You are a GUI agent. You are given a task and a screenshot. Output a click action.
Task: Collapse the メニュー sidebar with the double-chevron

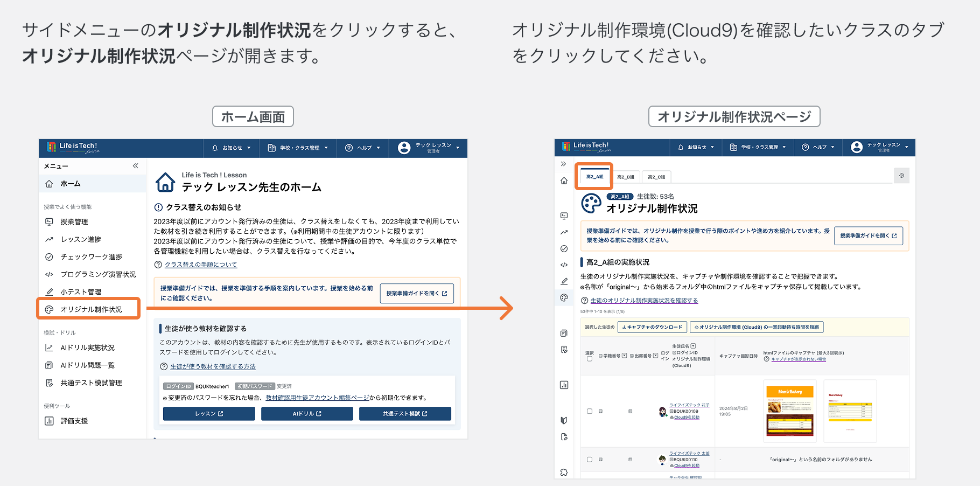(136, 166)
